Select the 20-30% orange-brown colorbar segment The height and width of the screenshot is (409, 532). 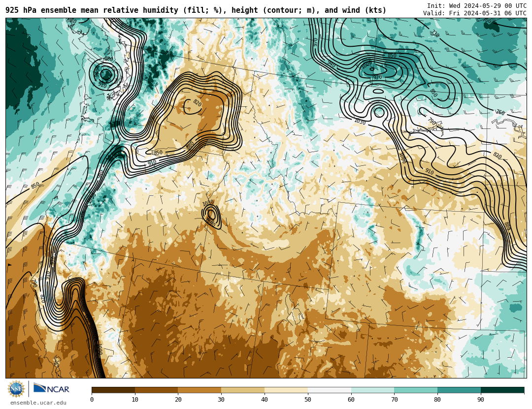199,390
